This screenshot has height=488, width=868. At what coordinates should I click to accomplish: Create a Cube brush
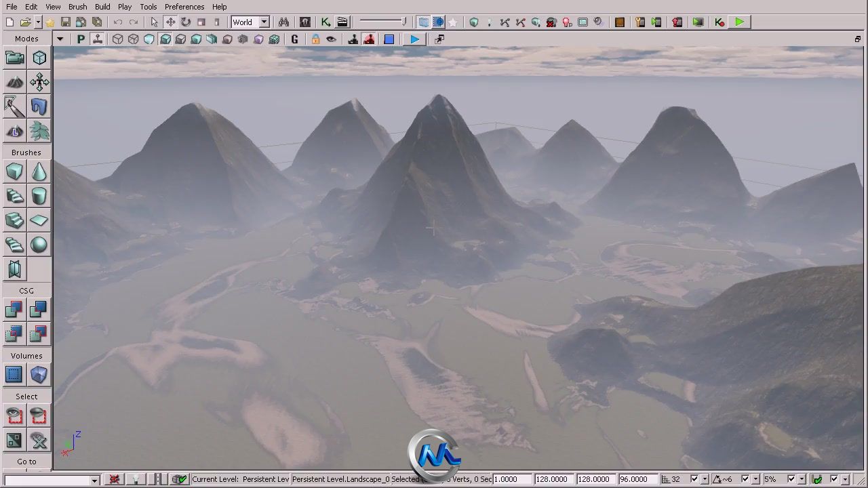pyautogui.click(x=14, y=172)
